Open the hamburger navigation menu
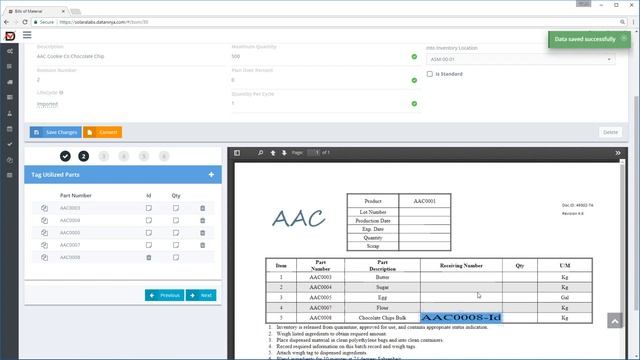The height and width of the screenshot is (360, 640). tap(27, 35)
